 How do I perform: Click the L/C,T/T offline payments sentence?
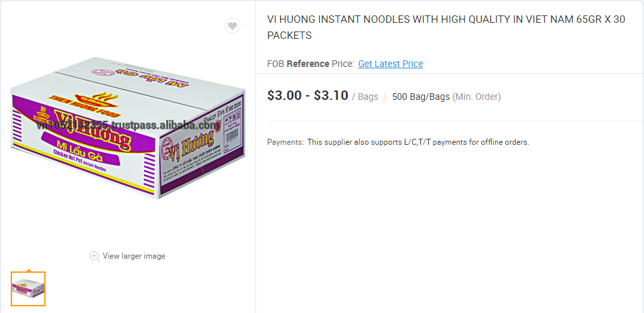(x=418, y=142)
